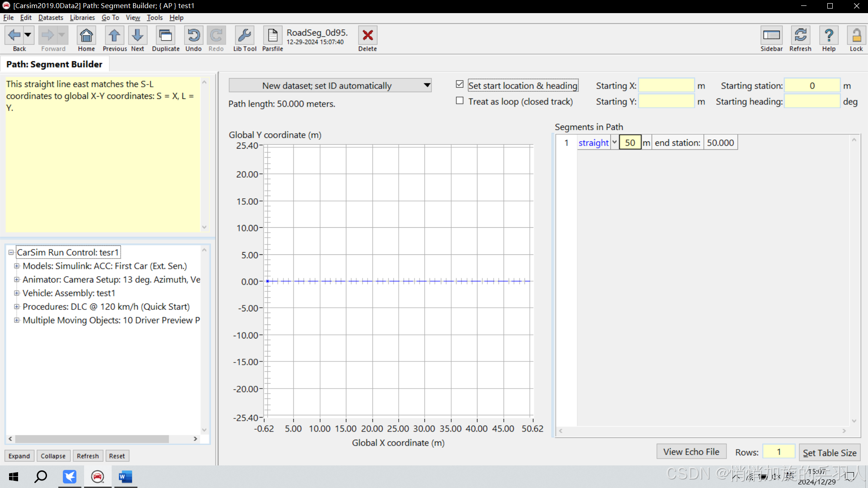Viewport: 868px width, 488px height.
Task: Click the Undo toolbar icon
Action: [x=193, y=36]
